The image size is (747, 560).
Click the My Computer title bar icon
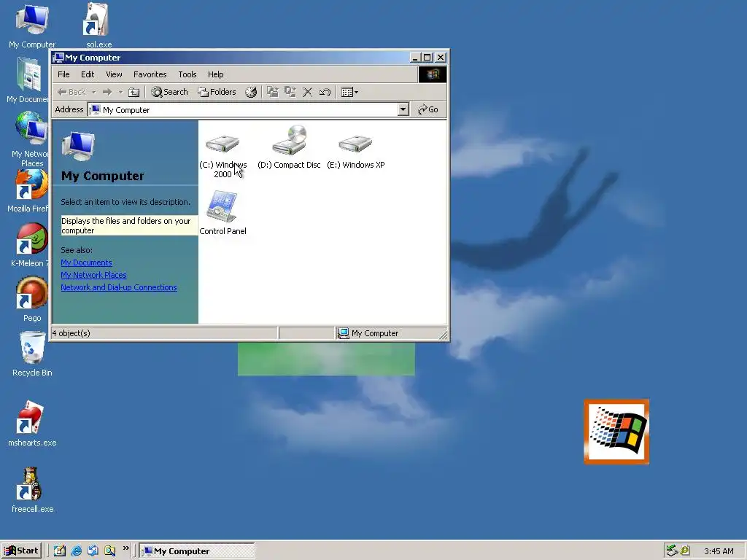[x=58, y=58]
